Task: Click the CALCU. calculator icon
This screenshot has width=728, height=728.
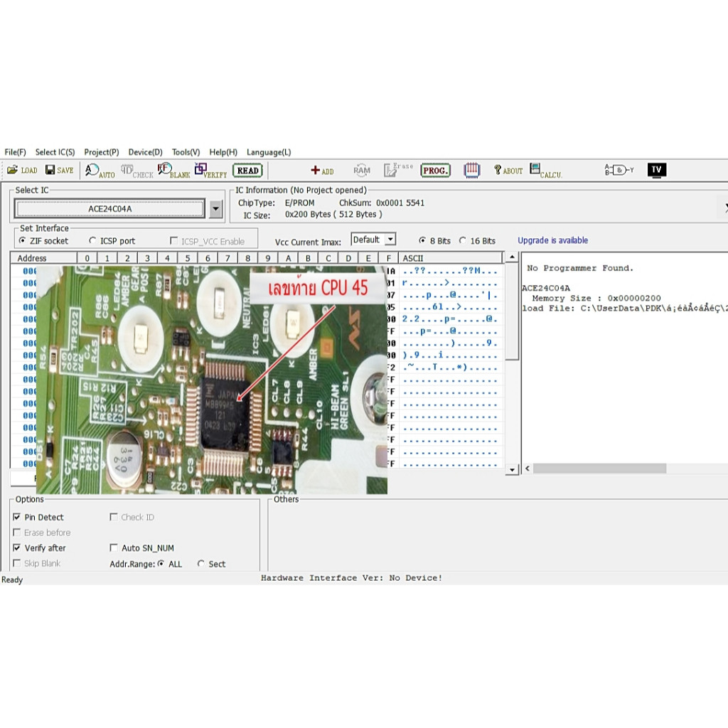Action: coord(545,171)
